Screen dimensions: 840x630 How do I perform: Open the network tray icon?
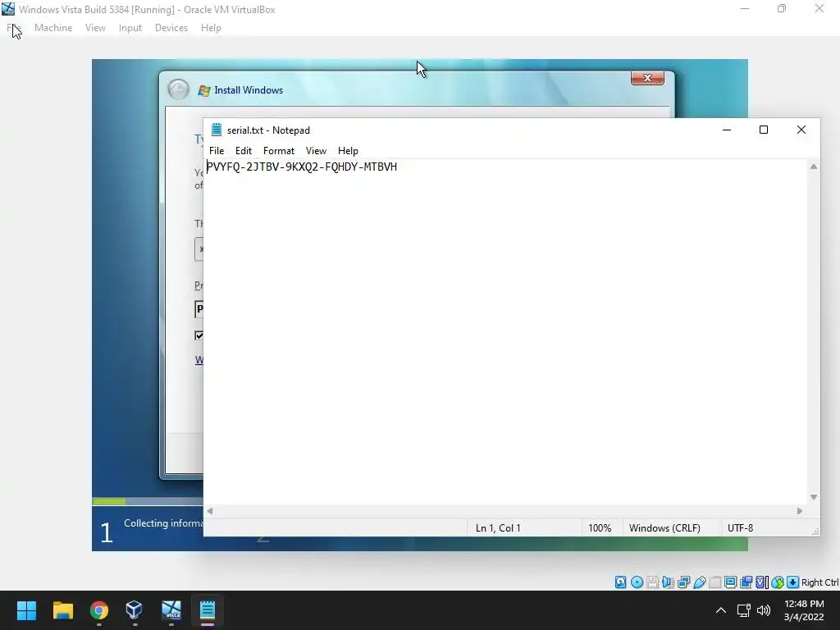click(x=743, y=610)
